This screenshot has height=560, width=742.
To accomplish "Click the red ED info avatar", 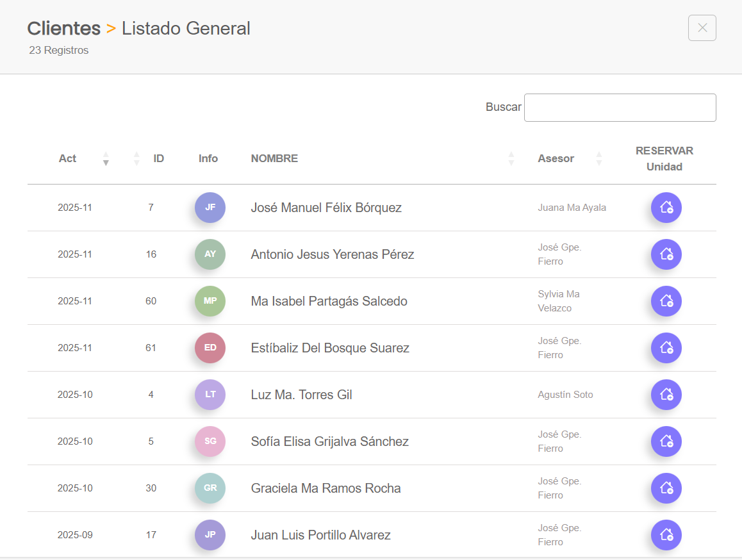I will pos(210,348).
